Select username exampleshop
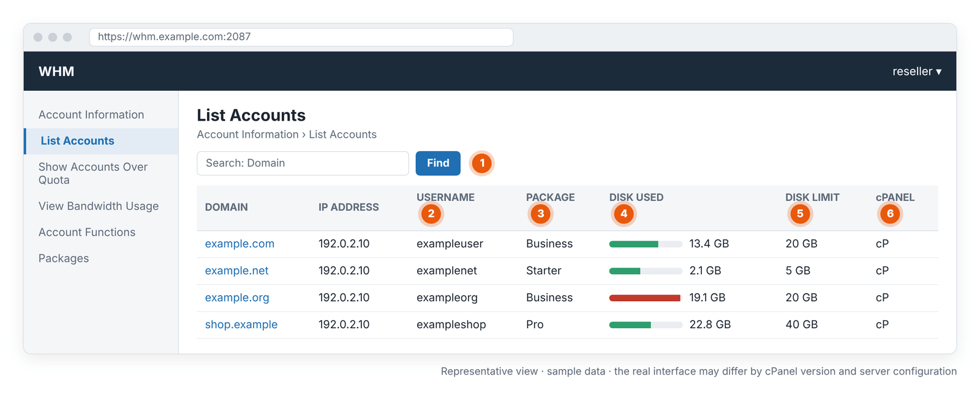The width and height of the screenshot is (980, 401). pos(451,324)
